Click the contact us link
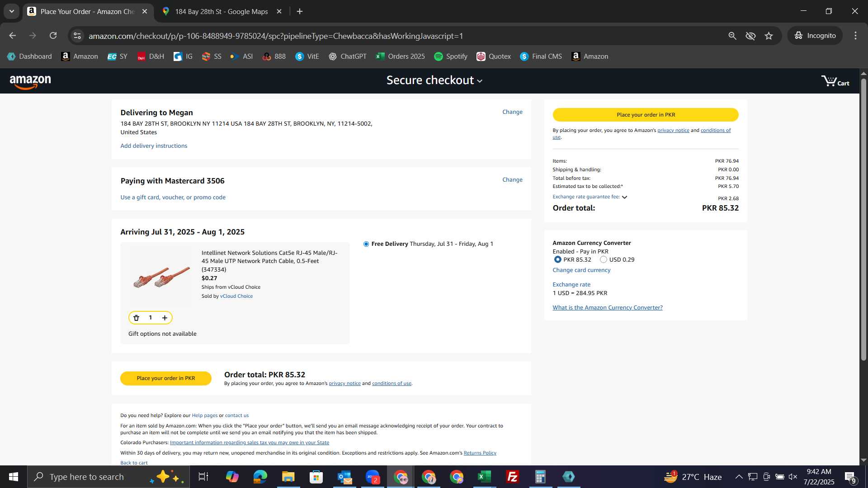 [237, 416]
